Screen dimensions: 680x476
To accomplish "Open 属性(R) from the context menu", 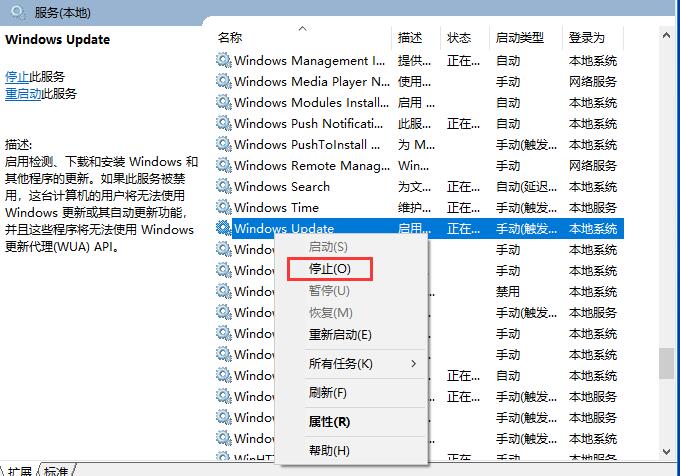I will (x=329, y=422).
